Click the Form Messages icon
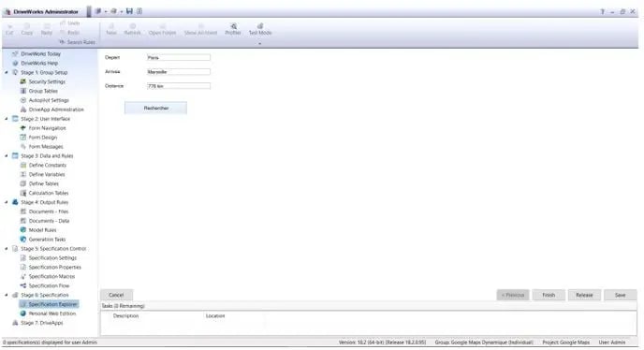 point(23,147)
